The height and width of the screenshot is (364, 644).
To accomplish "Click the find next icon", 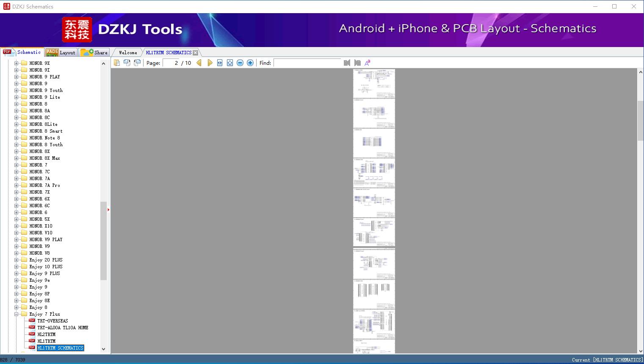I will (x=357, y=63).
